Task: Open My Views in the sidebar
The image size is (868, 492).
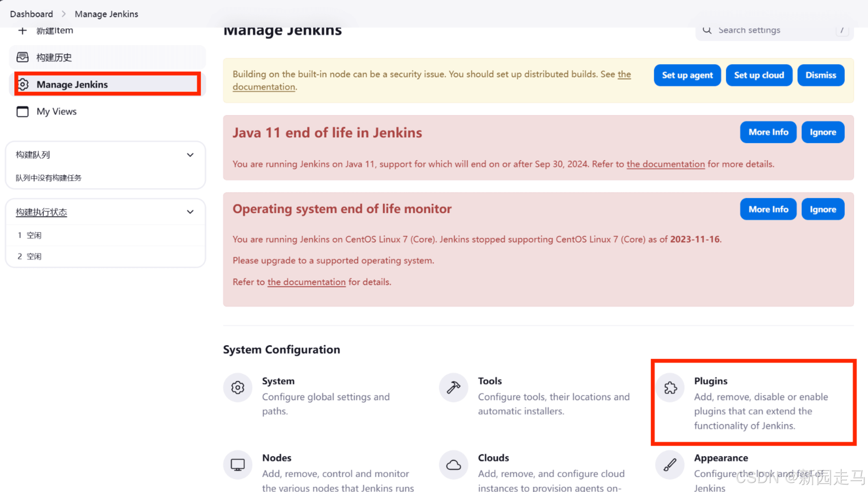Action: pos(107,111)
